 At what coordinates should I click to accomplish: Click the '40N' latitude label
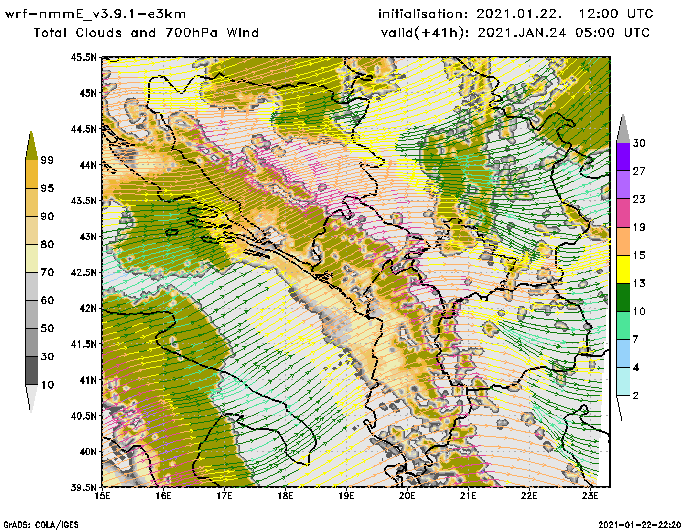(x=88, y=451)
